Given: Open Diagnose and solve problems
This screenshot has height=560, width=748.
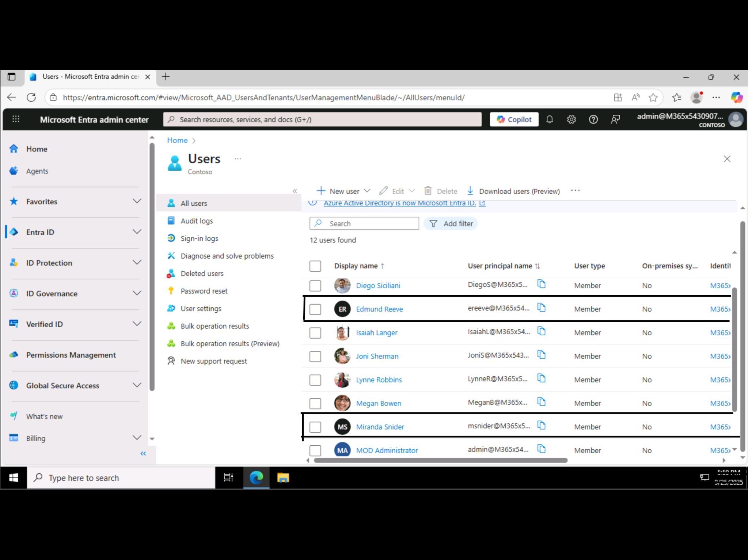Looking at the screenshot, I should point(227,256).
